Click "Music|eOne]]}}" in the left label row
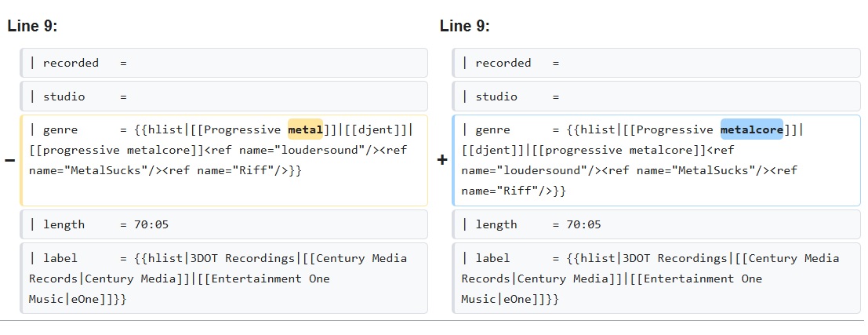Viewport: 868px width, 335px height. [78, 299]
